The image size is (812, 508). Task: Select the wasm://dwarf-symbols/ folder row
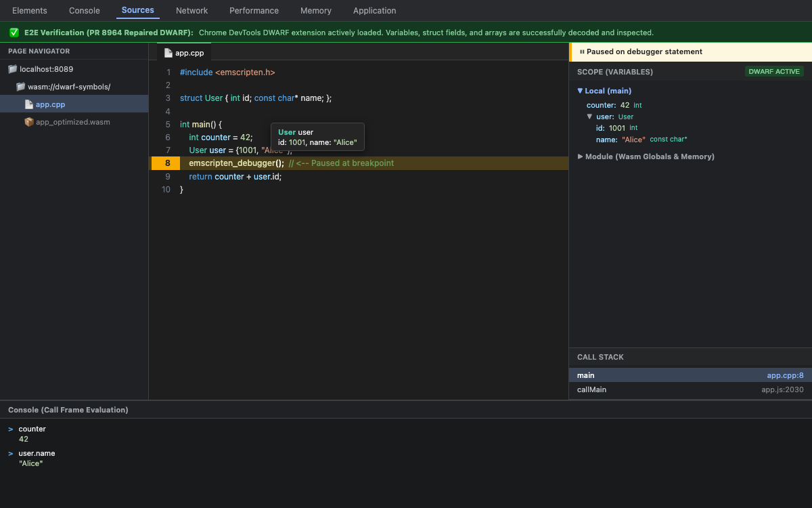coord(74,87)
